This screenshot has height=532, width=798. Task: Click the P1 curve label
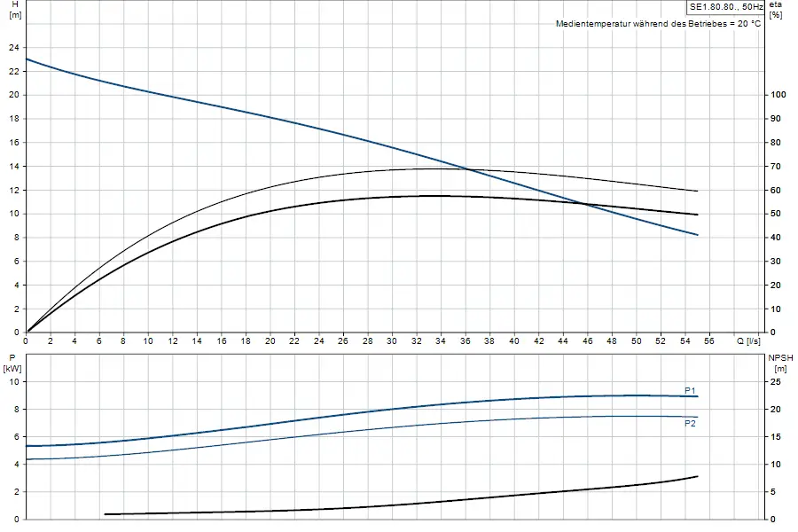[690, 390]
